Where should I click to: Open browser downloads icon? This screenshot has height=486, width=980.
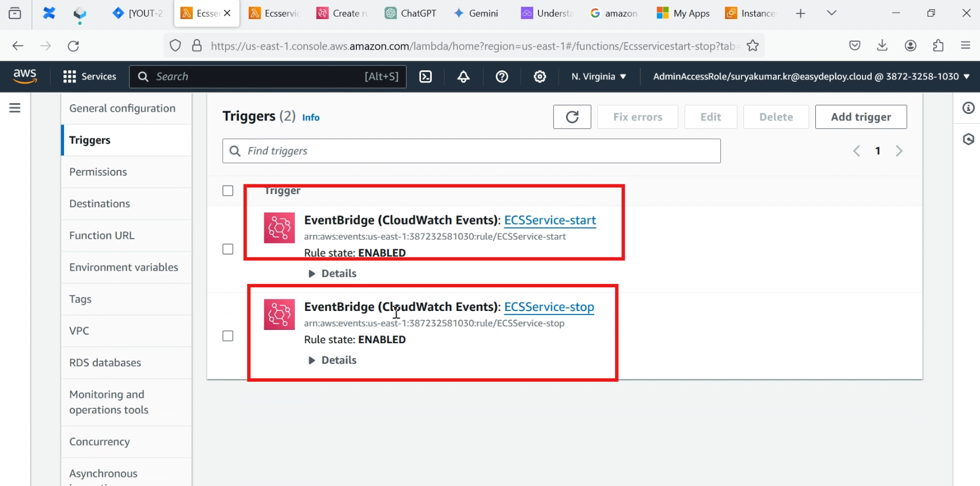[x=882, y=45]
